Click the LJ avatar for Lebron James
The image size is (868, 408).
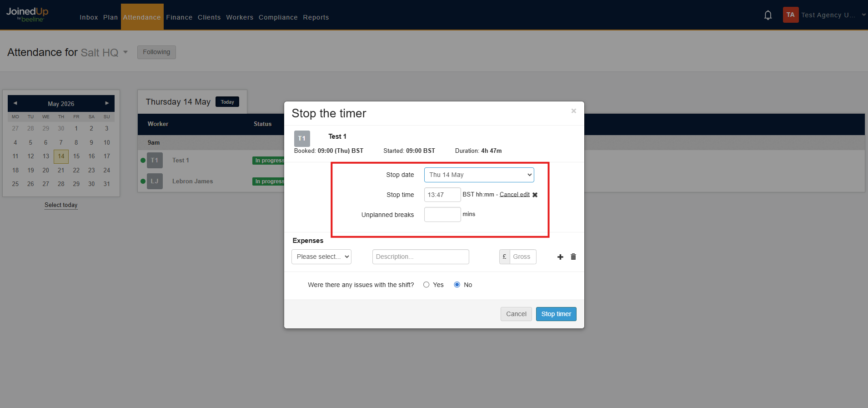[x=155, y=181]
